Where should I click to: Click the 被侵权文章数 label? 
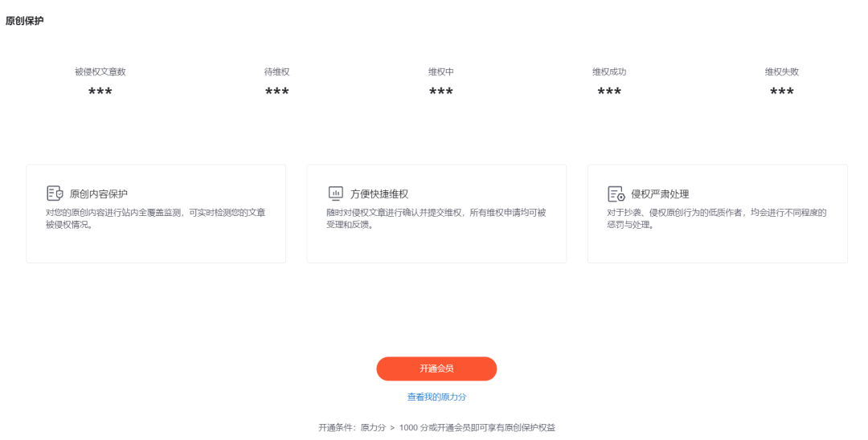100,71
